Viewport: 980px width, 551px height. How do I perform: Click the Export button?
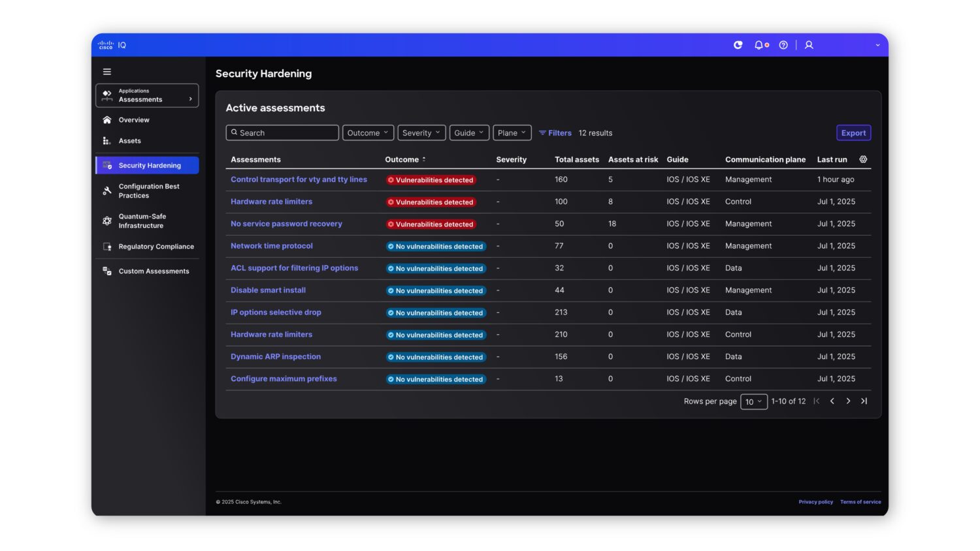coord(853,133)
